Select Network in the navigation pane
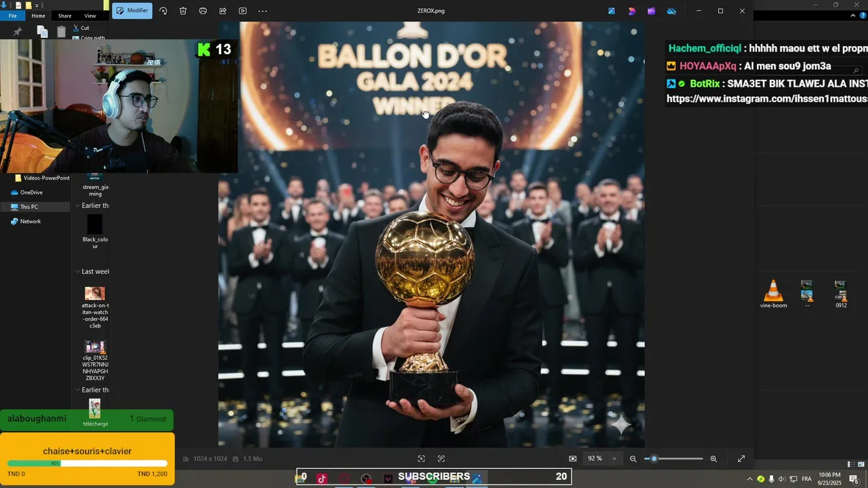 (26, 222)
